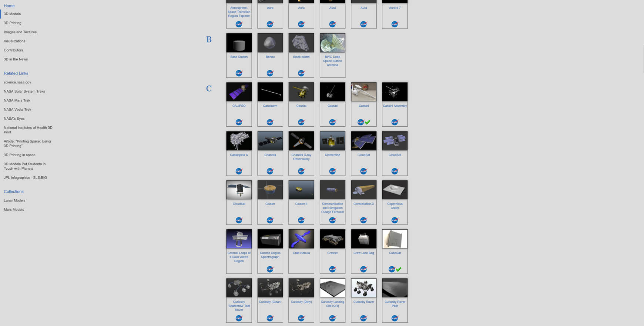Click Canadarm title link

[270, 106]
